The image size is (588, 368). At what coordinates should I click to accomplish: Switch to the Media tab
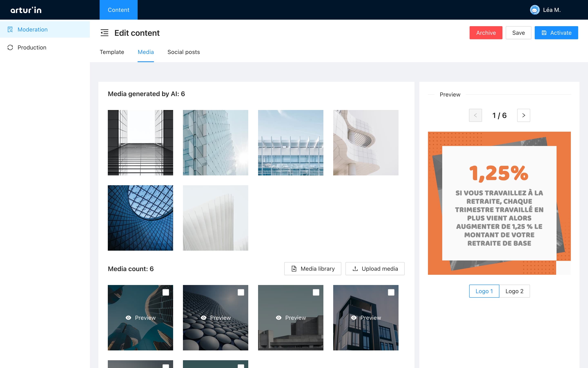tap(146, 52)
